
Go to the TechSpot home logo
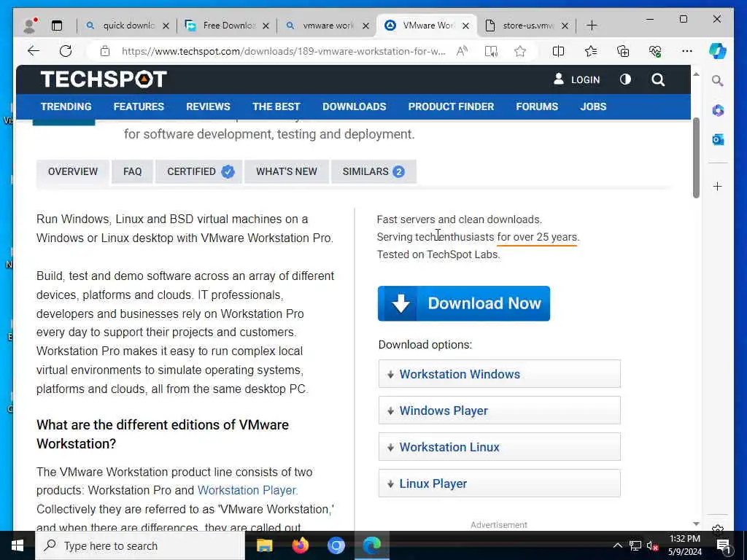click(104, 79)
